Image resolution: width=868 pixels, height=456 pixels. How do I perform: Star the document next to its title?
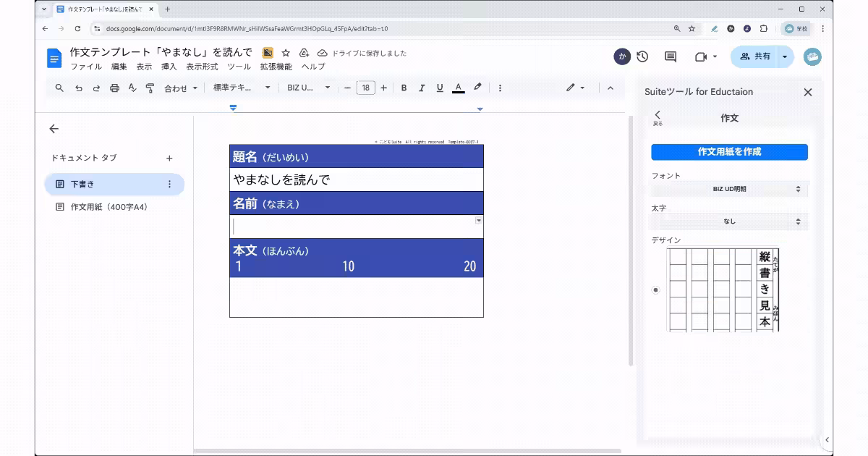point(285,52)
